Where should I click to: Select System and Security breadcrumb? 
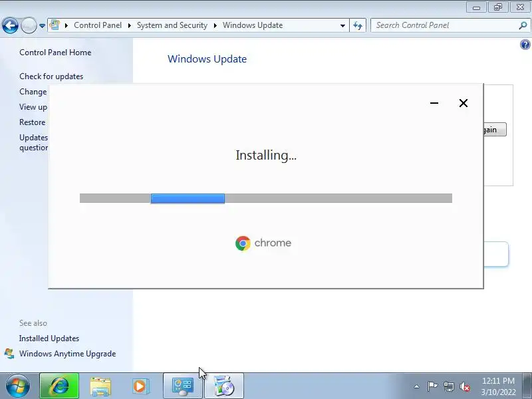172,25
